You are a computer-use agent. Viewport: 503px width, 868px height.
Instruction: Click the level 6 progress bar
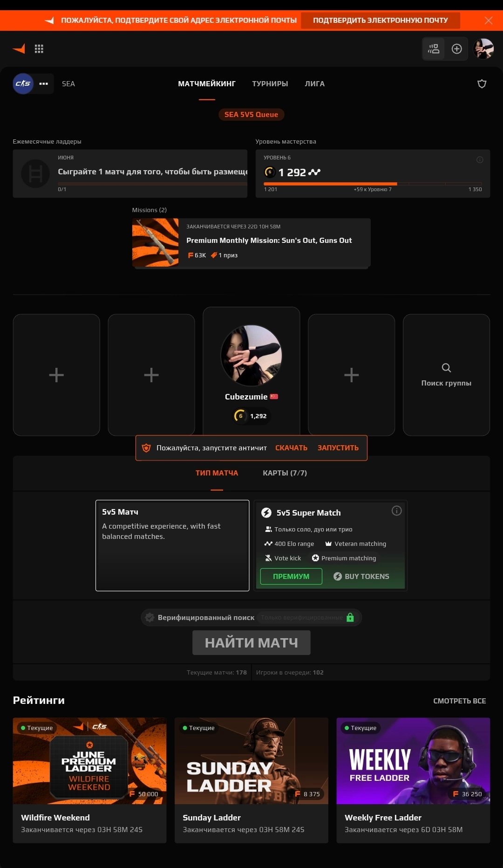373,184
